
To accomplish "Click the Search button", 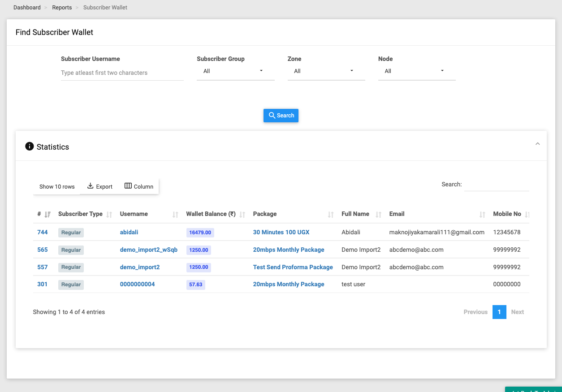I will click(x=281, y=116).
